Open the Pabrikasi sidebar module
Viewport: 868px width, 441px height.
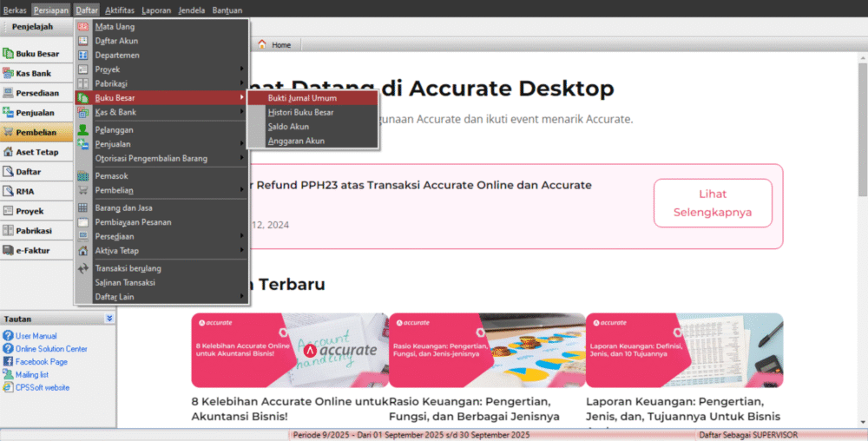(x=36, y=231)
